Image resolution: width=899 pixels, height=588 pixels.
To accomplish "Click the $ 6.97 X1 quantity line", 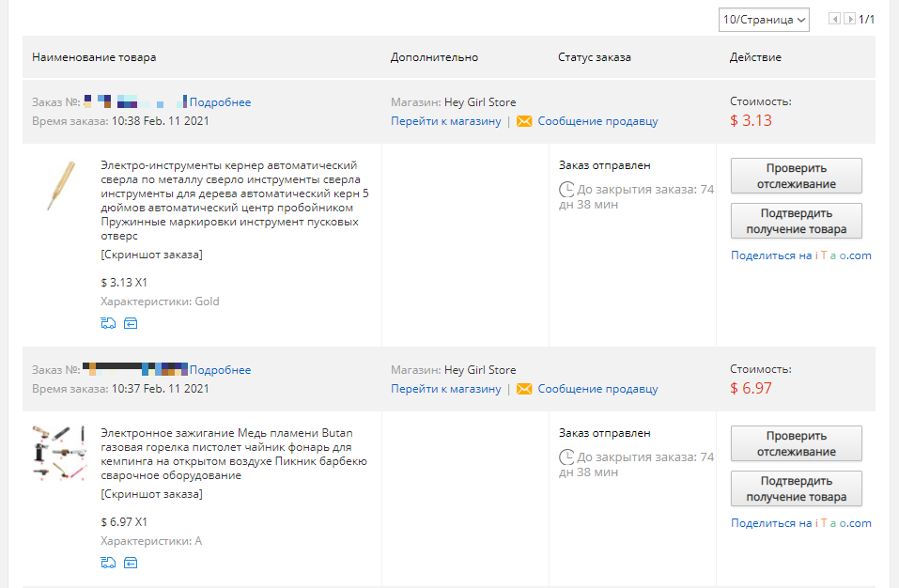I will pyautogui.click(x=124, y=522).
